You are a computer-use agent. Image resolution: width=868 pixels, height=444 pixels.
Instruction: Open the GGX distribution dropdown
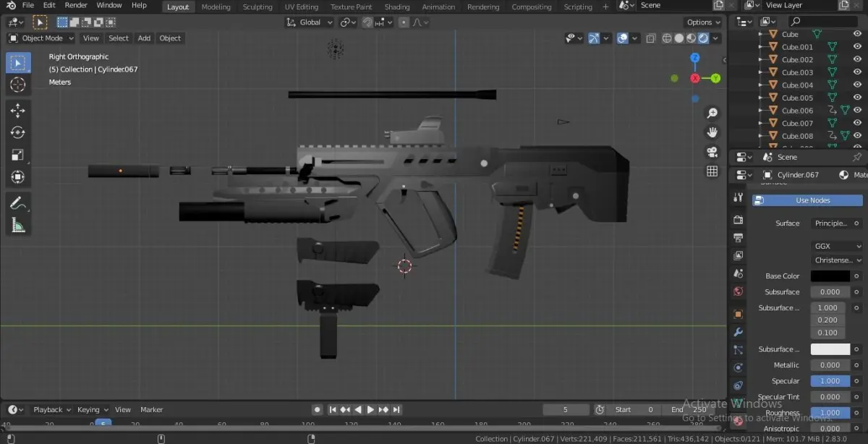[837, 246]
